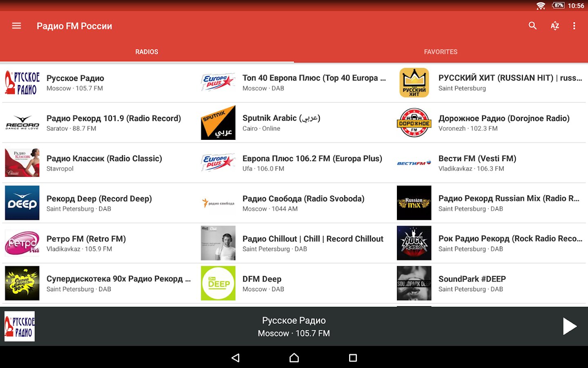Click the Retro FM pink logo

(x=22, y=243)
